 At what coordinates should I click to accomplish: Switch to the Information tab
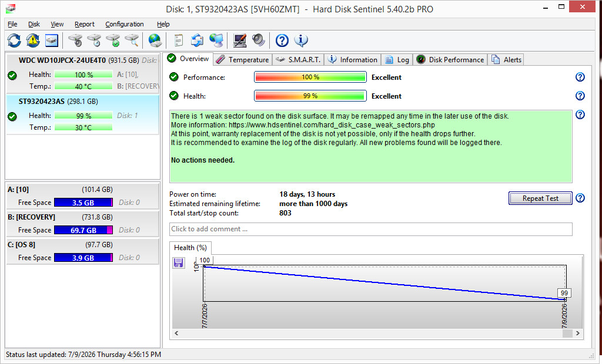tap(353, 60)
